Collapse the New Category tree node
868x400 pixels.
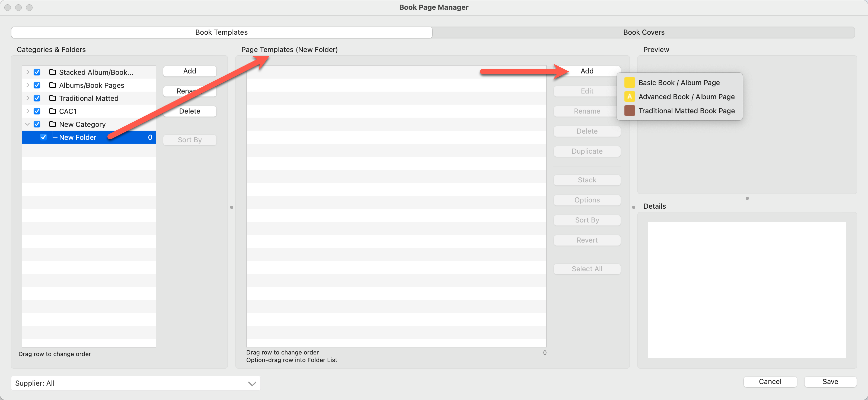28,124
